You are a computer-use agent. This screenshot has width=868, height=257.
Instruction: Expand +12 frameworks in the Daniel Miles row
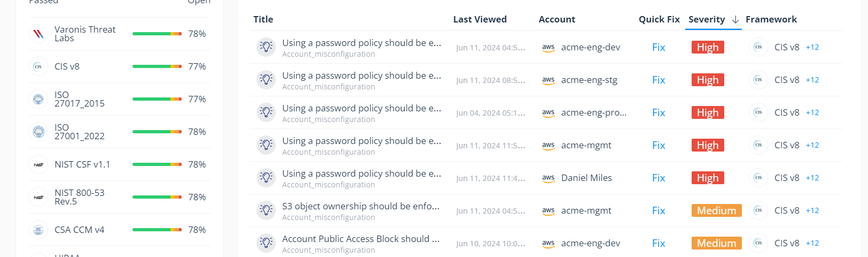pyautogui.click(x=812, y=178)
